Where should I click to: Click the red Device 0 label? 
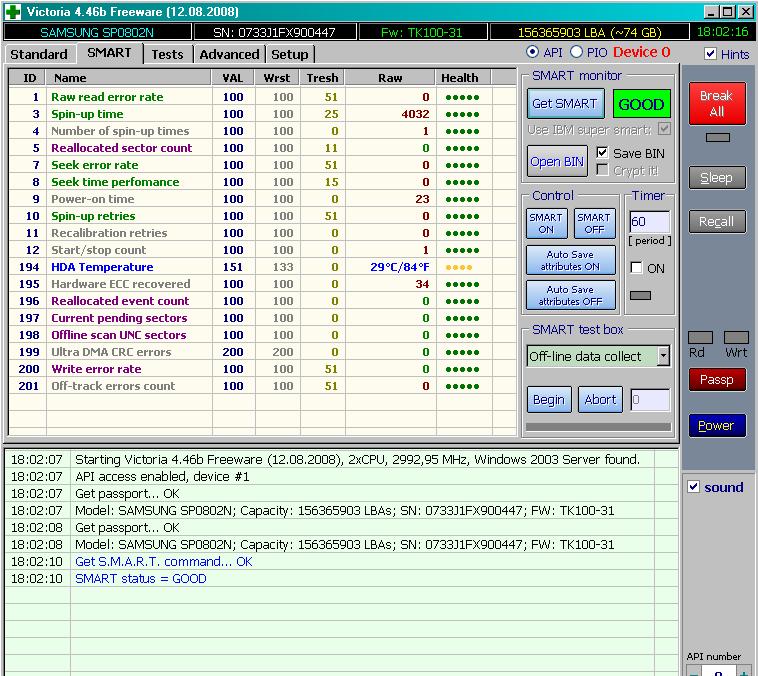[x=641, y=52]
